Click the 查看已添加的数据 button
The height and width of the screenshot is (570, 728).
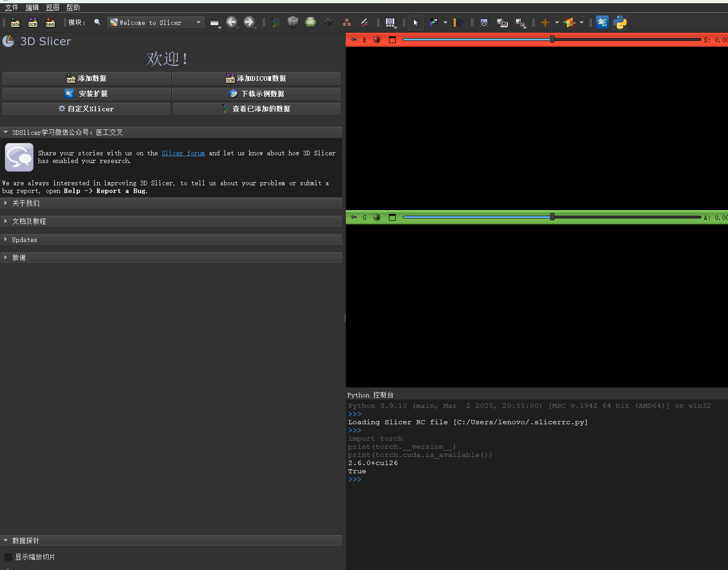(256, 109)
